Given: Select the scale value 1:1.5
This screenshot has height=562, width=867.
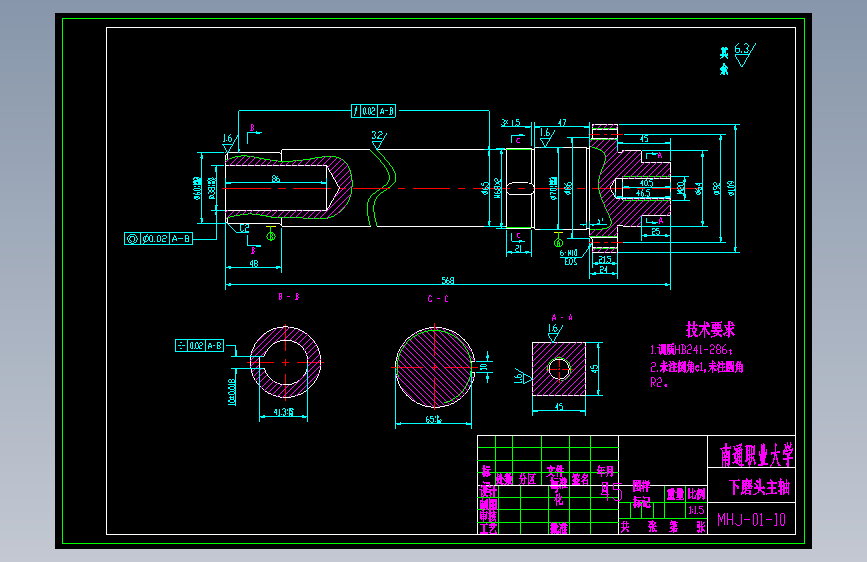Looking at the screenshot, I should tap(696, 510).
